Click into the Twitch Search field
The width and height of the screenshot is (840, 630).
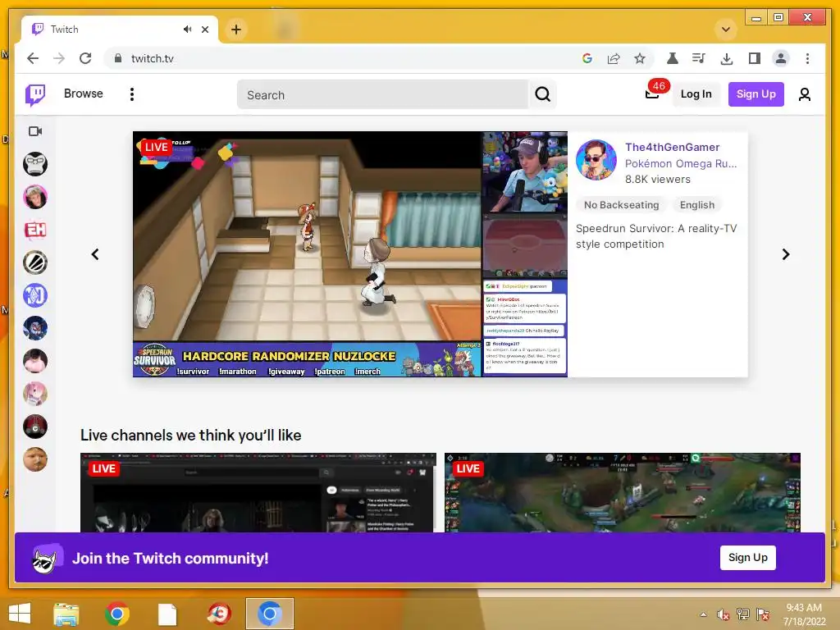382,95
